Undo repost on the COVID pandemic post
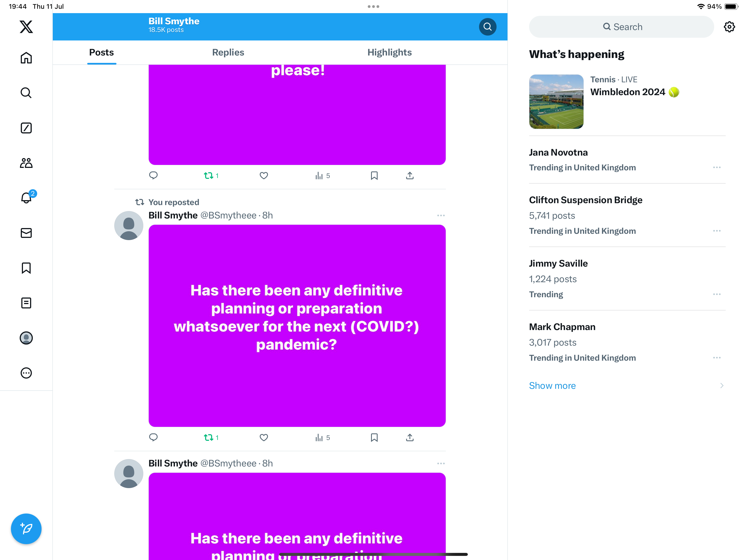 209,437
